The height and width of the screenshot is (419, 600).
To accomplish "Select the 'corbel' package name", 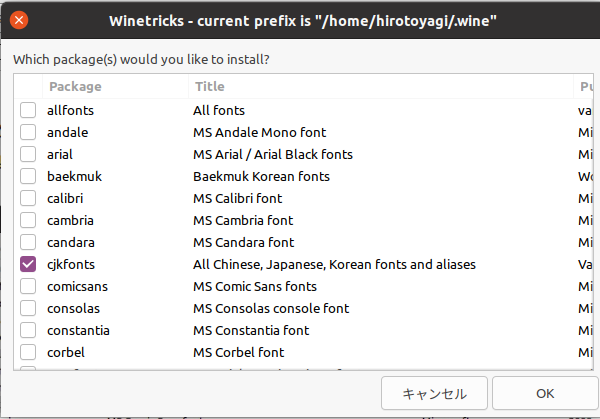I will [66, 352].
